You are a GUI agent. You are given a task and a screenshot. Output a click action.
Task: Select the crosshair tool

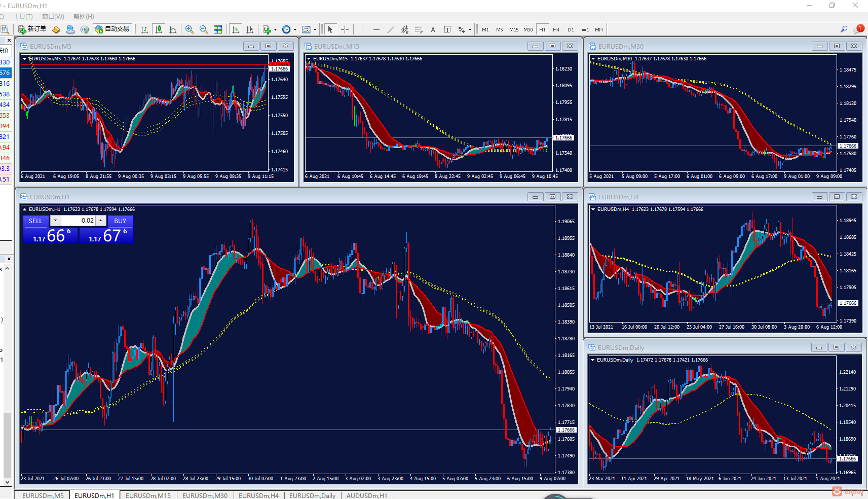345,29
